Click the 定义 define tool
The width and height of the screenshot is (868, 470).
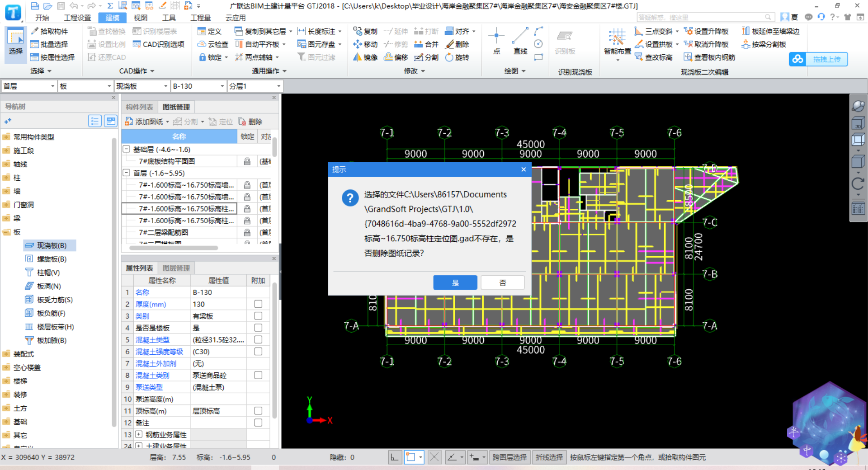click(x=209, y=31)
